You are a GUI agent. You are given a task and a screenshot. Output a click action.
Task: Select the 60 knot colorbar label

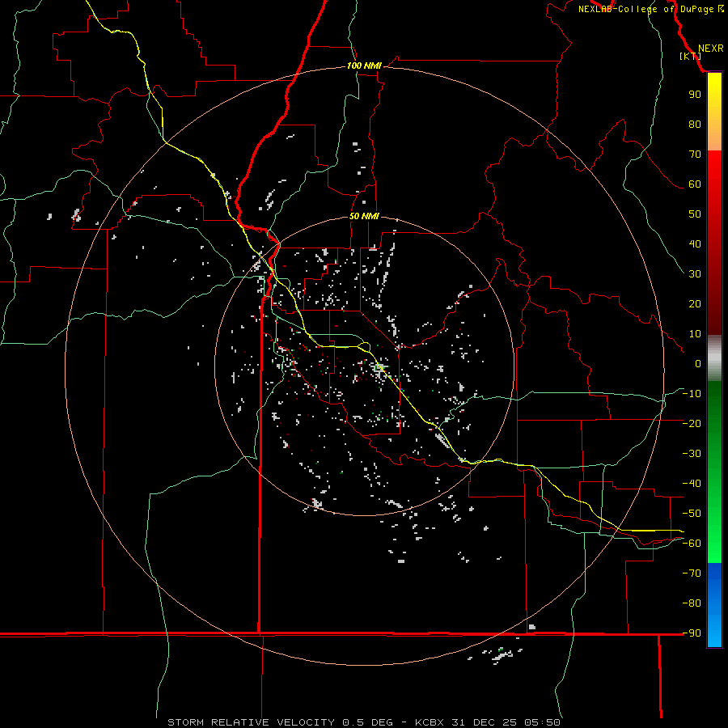coord(695,184)
